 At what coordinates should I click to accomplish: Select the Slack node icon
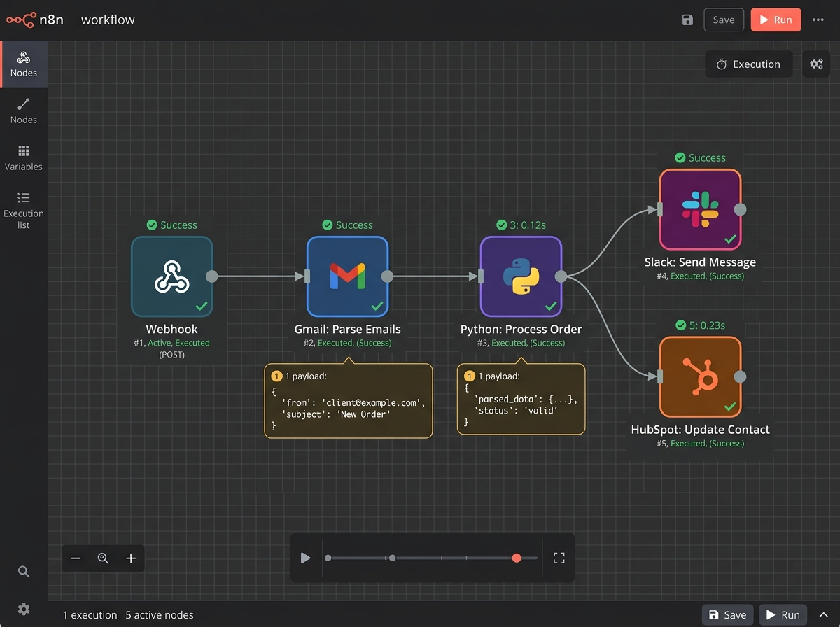pos(700,209)
